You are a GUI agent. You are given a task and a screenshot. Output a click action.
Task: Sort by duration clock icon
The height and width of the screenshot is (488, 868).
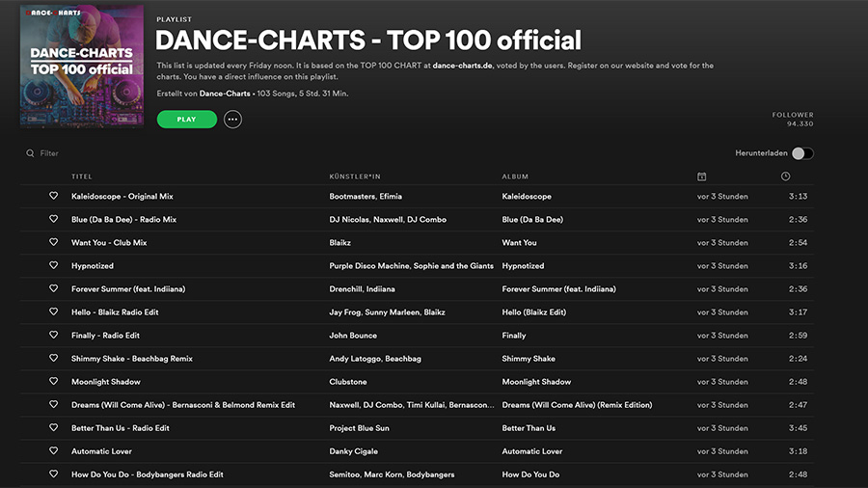click(785, 176)
